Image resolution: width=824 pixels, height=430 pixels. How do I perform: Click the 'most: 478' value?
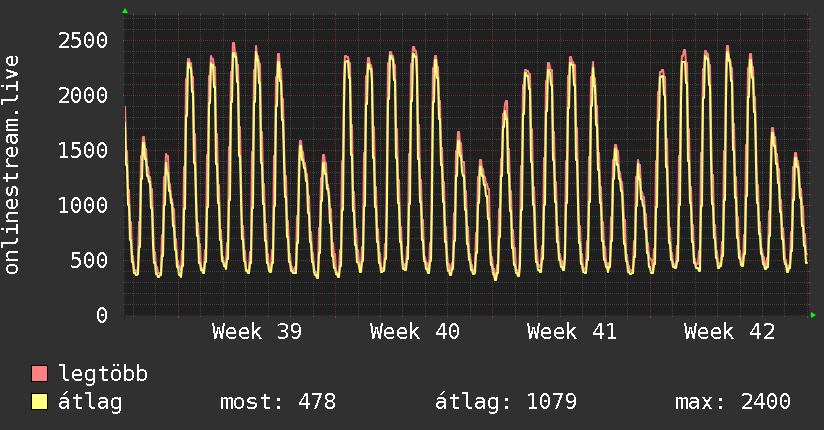277,402
